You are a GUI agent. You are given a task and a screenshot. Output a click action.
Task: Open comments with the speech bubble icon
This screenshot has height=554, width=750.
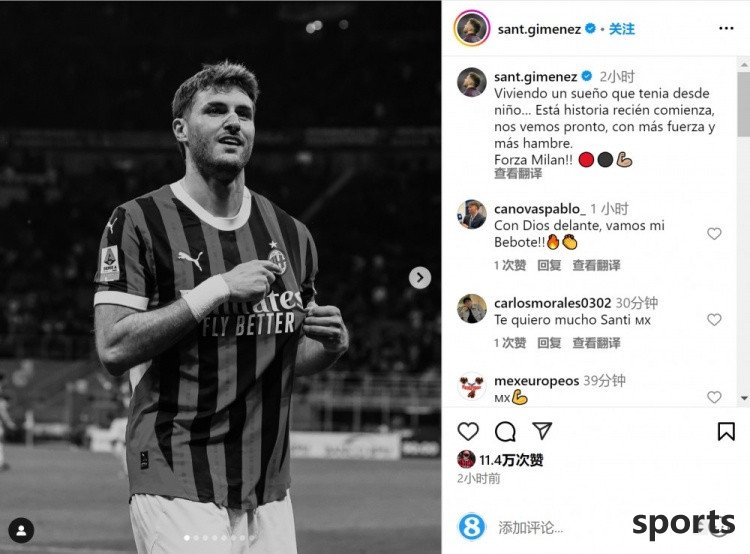[505, 432]
